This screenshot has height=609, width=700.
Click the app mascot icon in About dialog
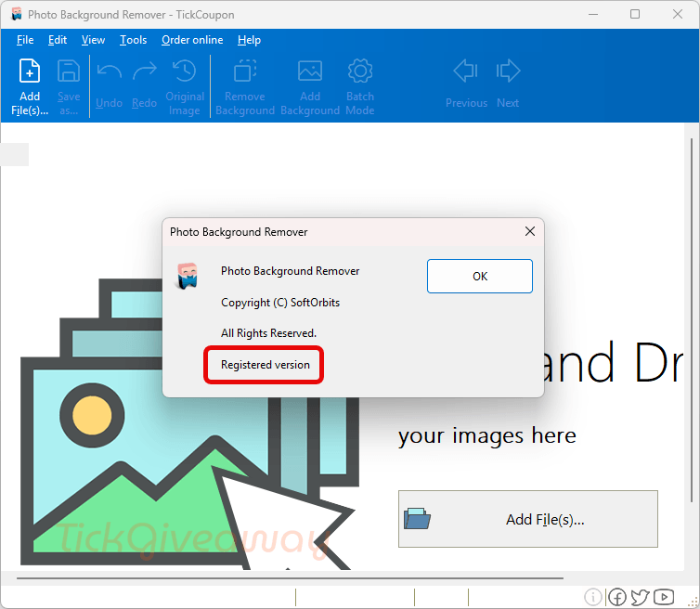point(187,276)
